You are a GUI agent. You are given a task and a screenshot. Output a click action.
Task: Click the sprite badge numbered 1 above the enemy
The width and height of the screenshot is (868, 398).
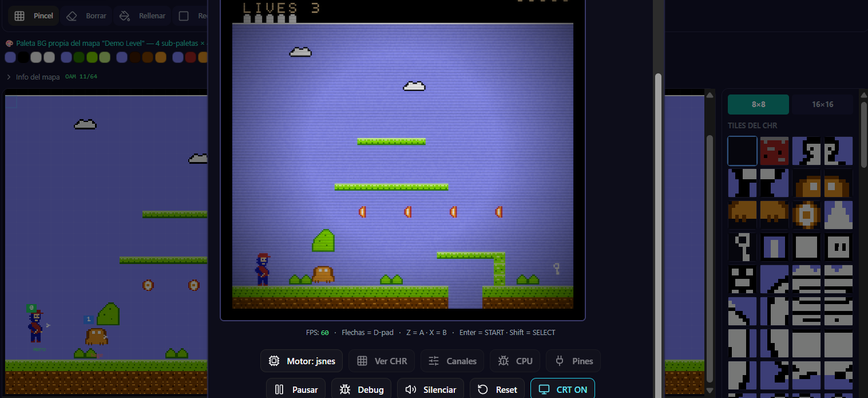pos(89,320)
